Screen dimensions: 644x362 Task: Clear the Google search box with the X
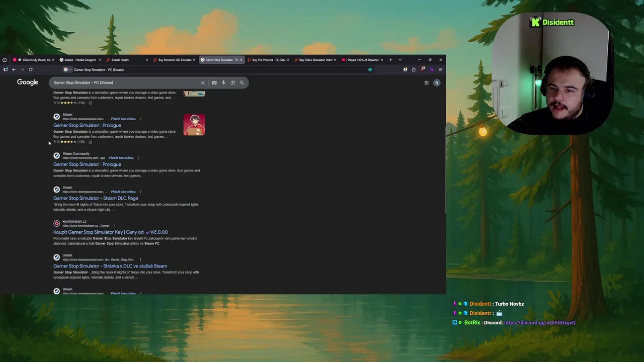203,82
